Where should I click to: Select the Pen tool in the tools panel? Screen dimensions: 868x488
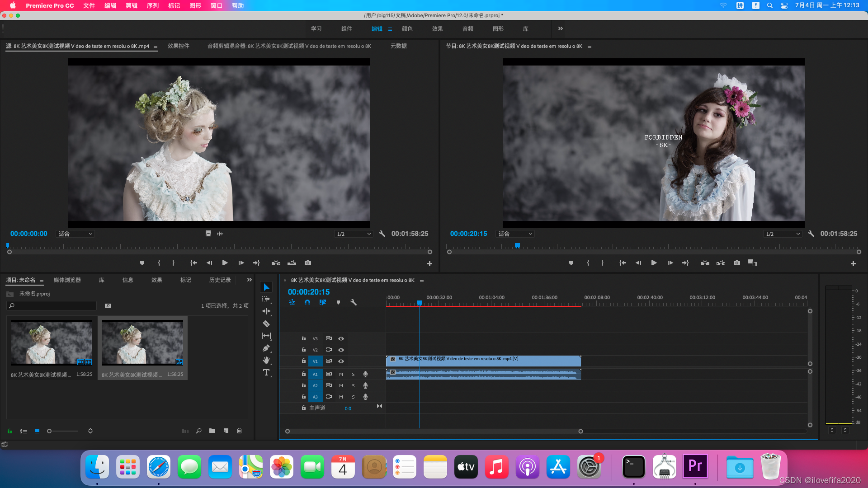[x=266, y=348]
